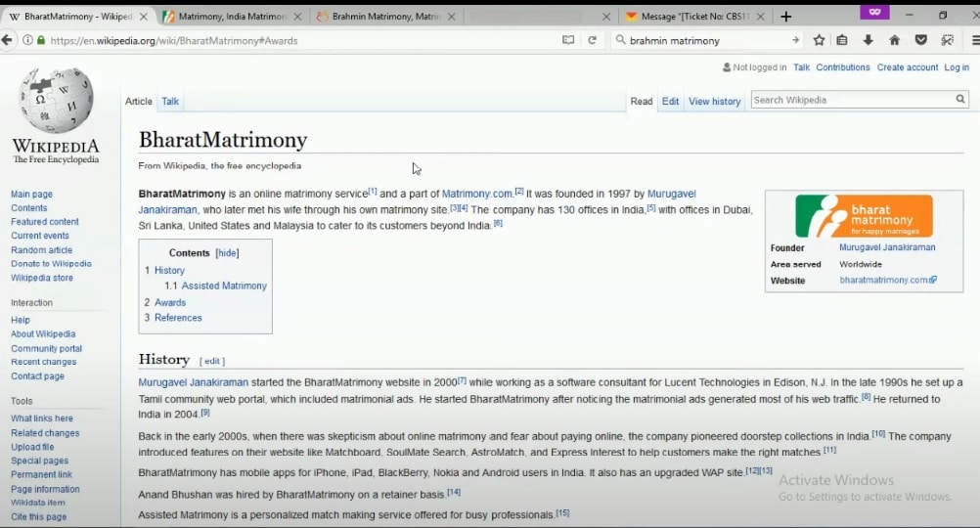
Task: Click Donate to Wikipedia in sidebar
Action: tap(51, 264)
